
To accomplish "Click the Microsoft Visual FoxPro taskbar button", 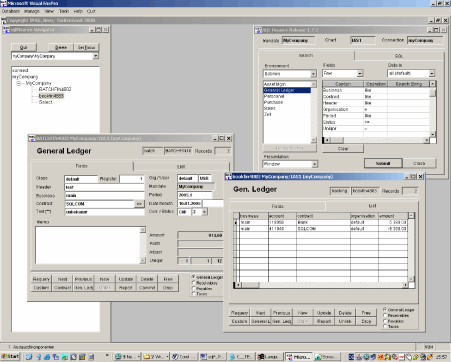I will pos(298,357).
